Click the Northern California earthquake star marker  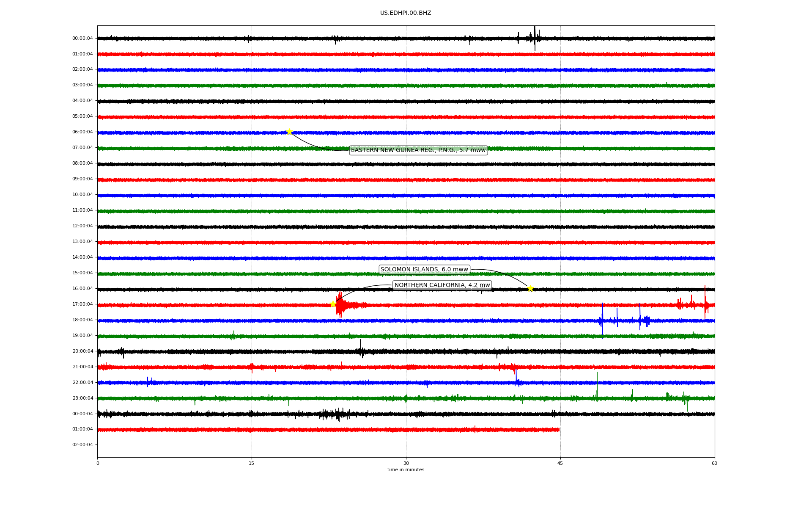pos(333,304)
